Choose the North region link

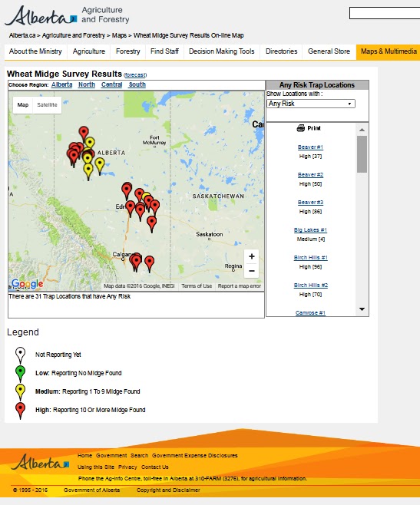coord(87,84)
